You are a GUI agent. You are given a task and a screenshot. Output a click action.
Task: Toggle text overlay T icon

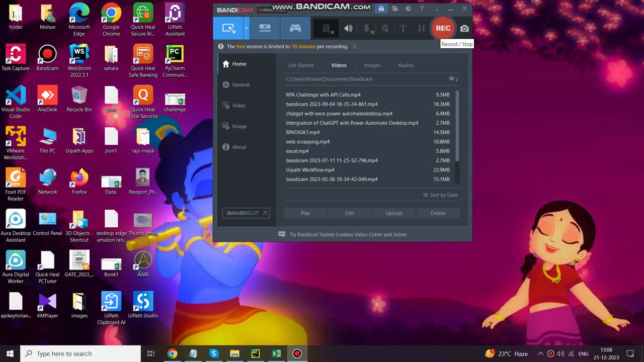403,29
